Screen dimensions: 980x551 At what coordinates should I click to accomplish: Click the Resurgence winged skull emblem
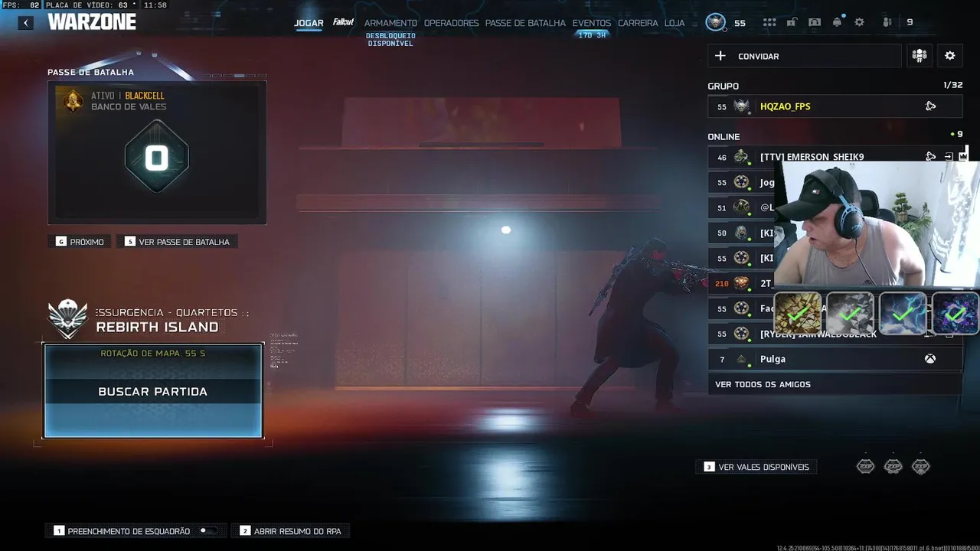(68, 318)
